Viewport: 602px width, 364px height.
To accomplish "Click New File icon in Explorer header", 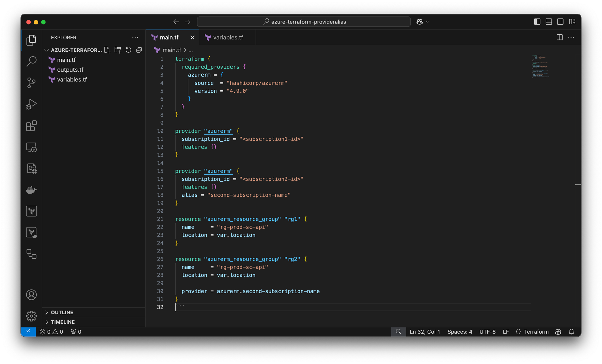I will 107,50.
